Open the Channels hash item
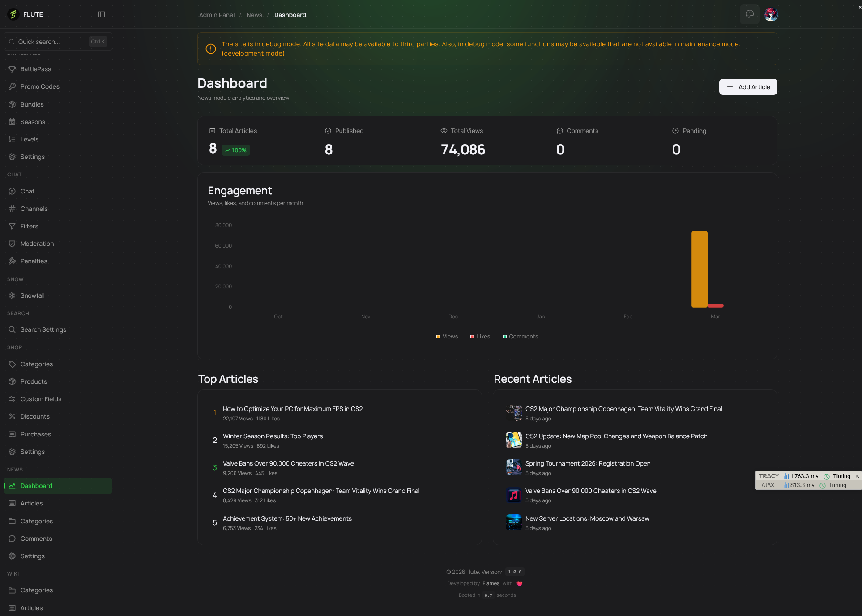Screen dimensions: 862x616 pyautogui.click(x=34, y=209)
